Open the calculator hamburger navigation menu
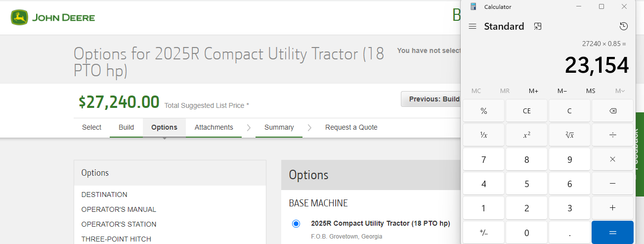This screenshot has height=244, width=644. (472, 26)
